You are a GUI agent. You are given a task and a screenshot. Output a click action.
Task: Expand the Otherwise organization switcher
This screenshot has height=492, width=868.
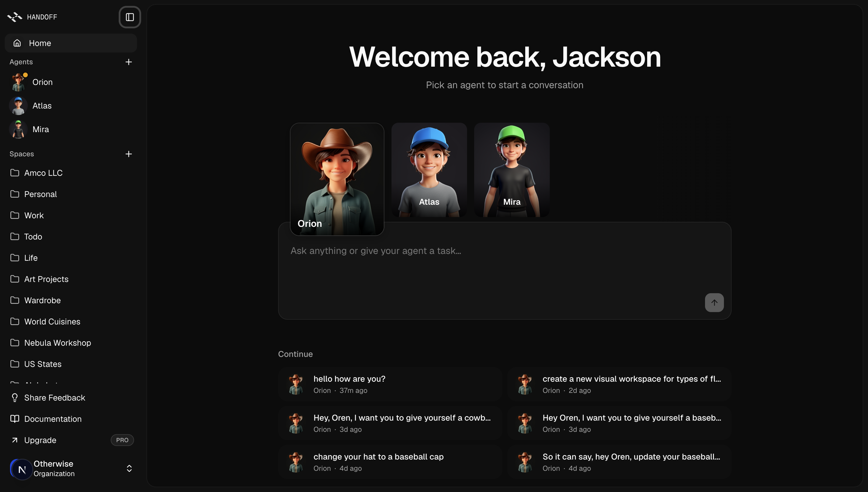click(x=129, y=468)
